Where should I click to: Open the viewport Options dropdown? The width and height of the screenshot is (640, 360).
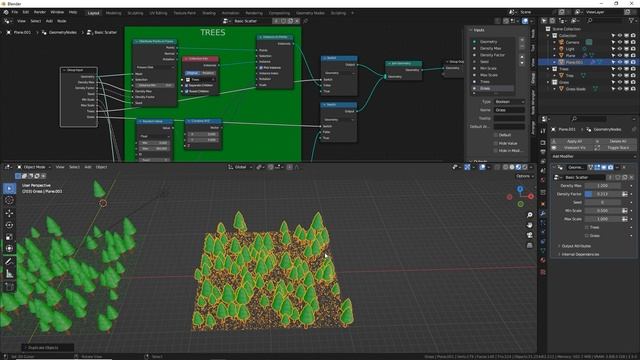point(525,176)
